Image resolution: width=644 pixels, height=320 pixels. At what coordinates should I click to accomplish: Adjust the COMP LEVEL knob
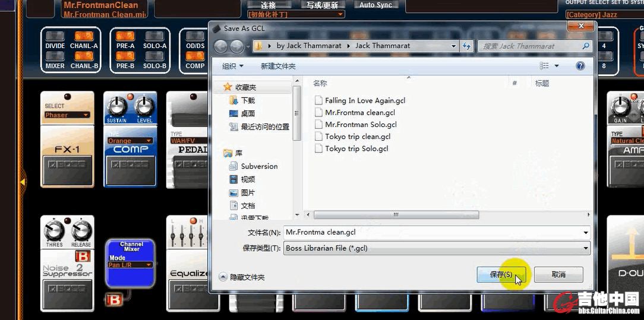click(x=144, y=107)
